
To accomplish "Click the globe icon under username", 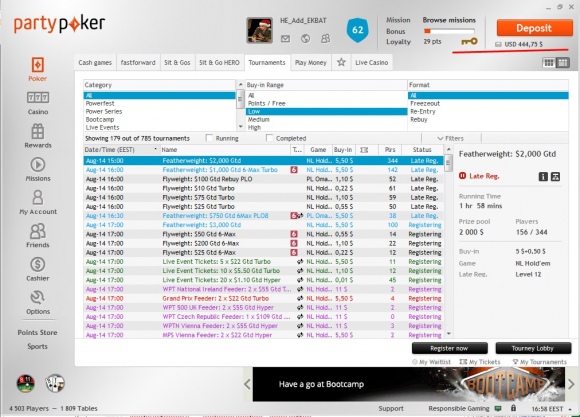I will (x=306, y=38).
